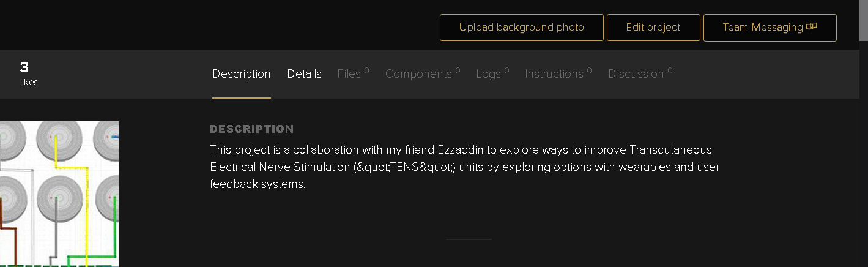The height and width of the screenshot is (267, 868).
Task: Go to the Components tab
Action: tap(418, 74)
